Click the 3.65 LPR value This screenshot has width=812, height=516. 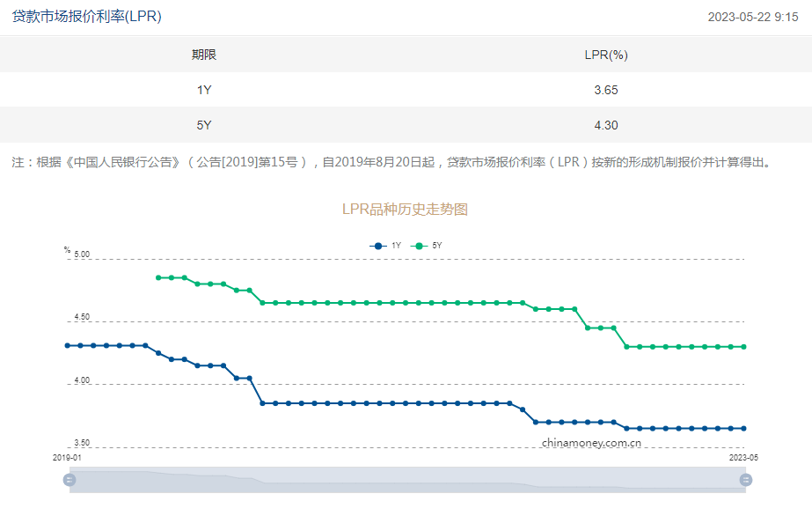[606, 90]
